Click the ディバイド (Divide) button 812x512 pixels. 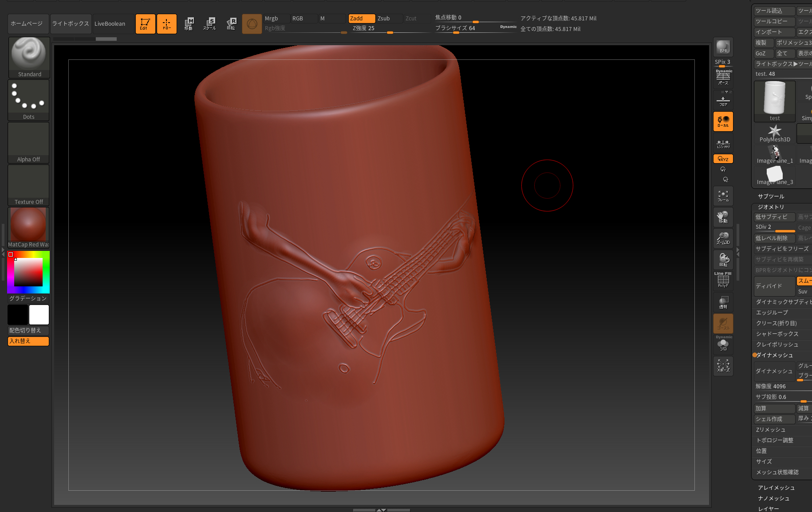[775, 286]
